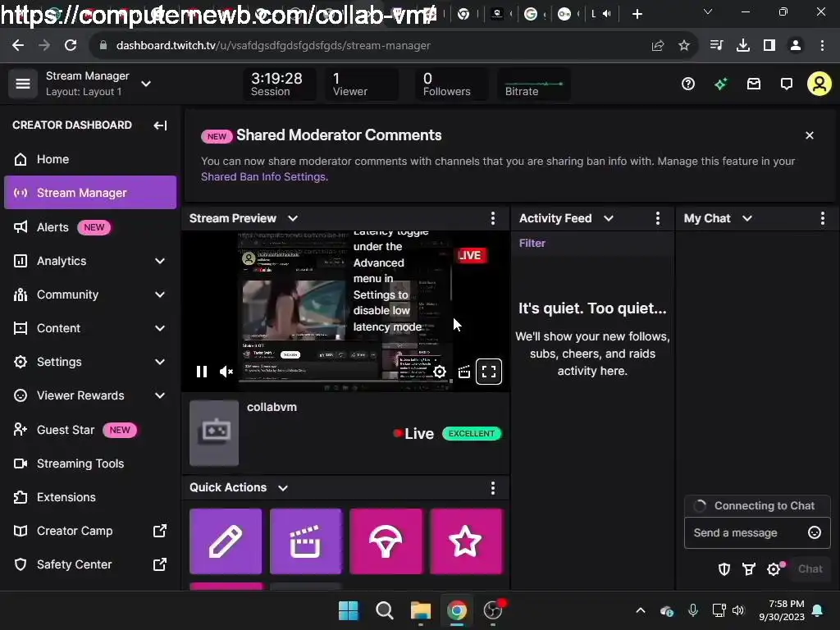Click the Chat send button
Viewport: 840px width, 630px height.
[810, 569]
